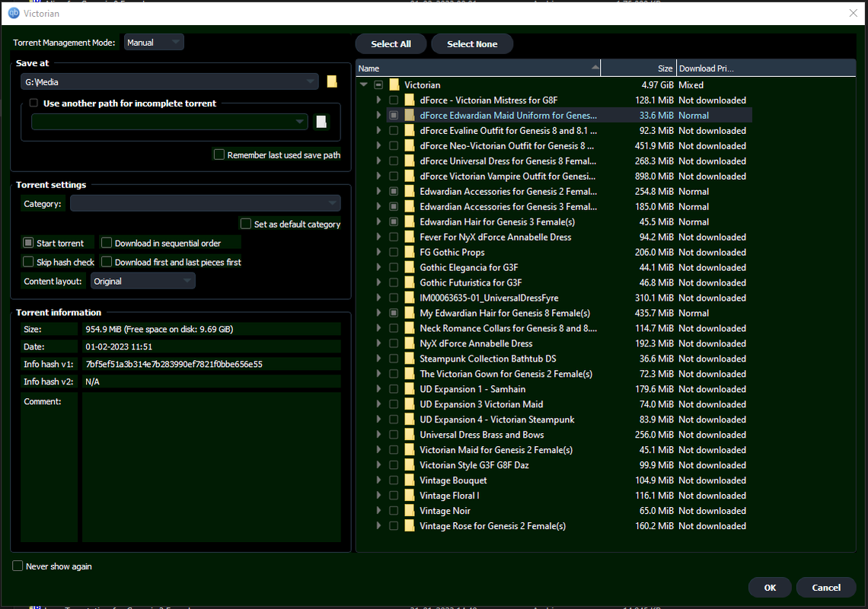Click priority Normal for Edwardian Accessories Genesis 2
The height and width of the screenshot is (609, 868).
[x=694, y=192]
